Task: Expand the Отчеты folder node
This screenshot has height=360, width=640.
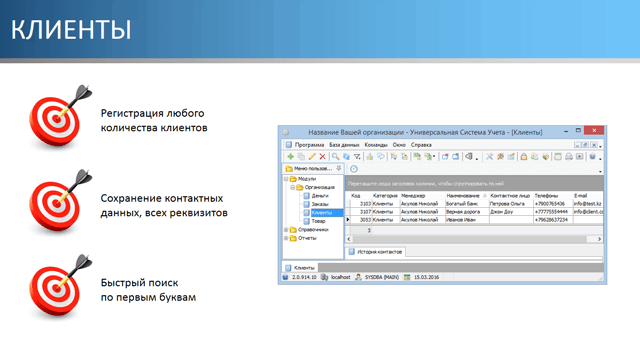Action: (286, 238)
